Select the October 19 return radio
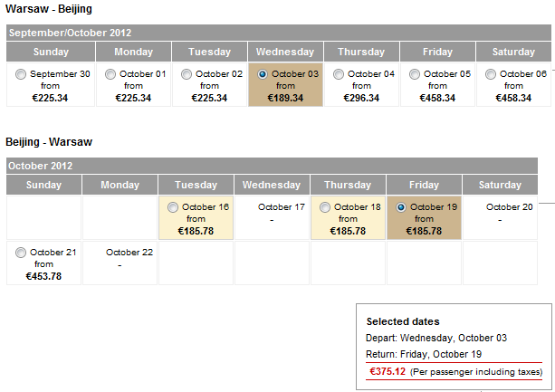This screenshot has width=555, height=392. [x=401, y=207]
